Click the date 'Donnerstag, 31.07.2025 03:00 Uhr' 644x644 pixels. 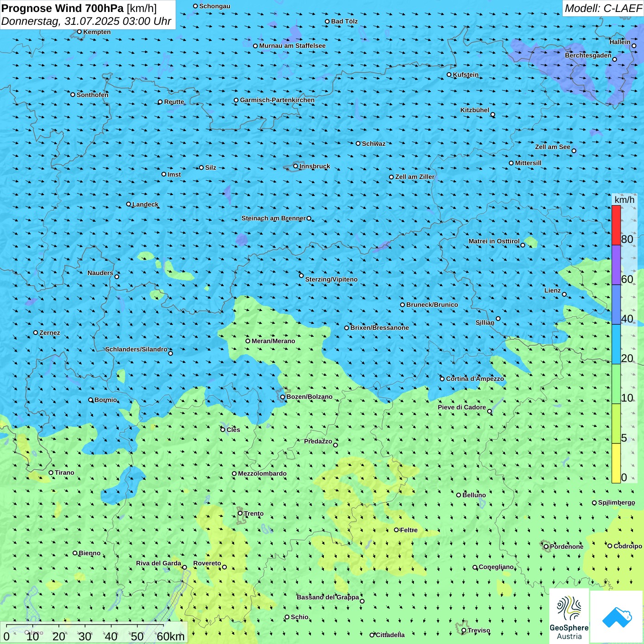pyautogui.click(x=86, y=21)
